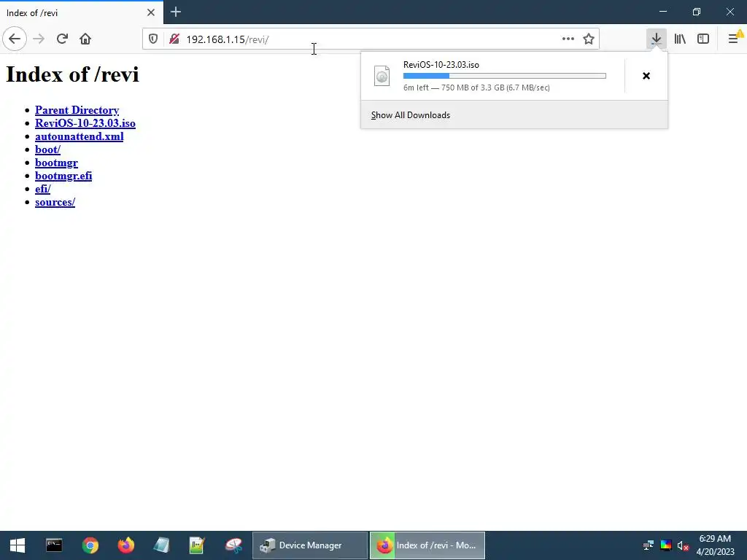Open the Firefox hamburger menu
Screen dimensions: 747x560
point(734,39)
